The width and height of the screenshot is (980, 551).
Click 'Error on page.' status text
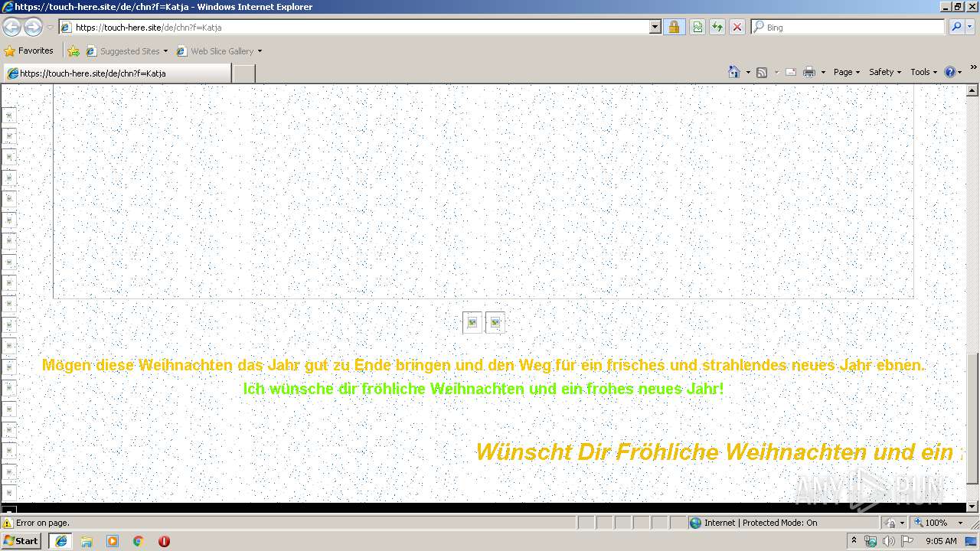(43, 523)
